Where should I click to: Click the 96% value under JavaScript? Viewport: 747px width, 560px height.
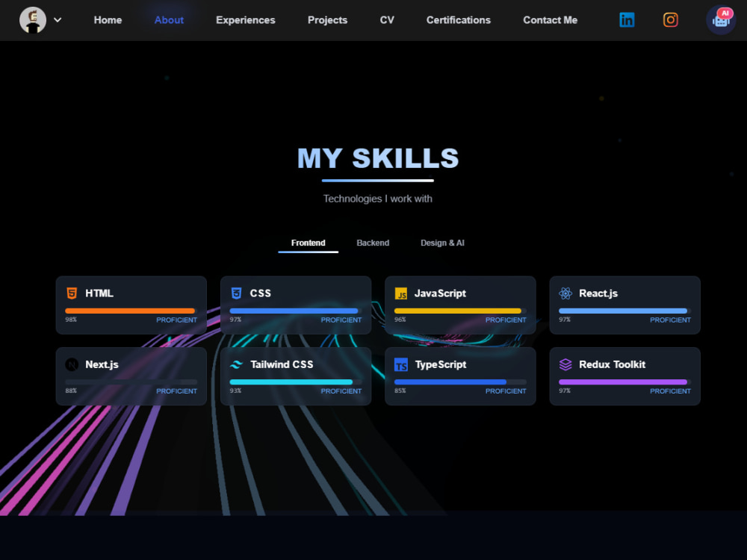click(400, 320)
